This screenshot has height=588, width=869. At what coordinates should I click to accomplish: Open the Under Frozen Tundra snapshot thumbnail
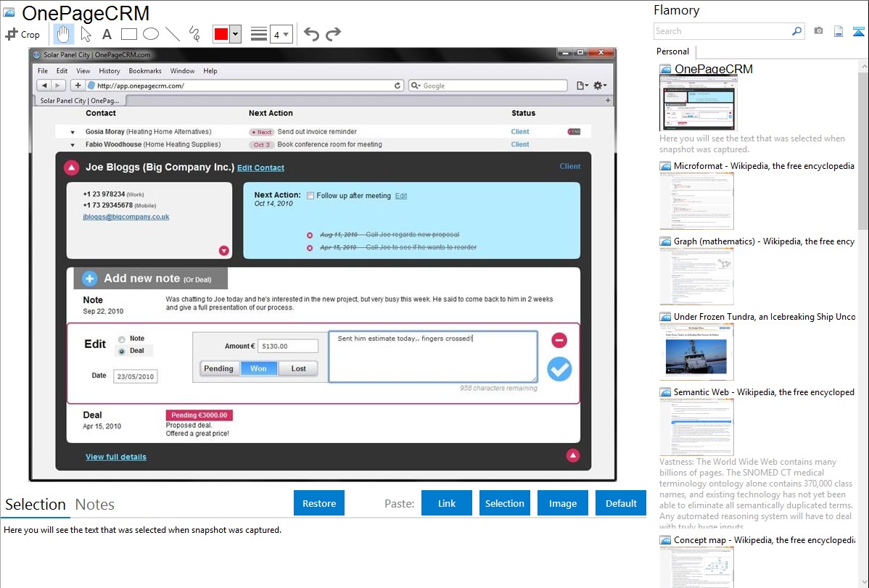coord(696,352)
